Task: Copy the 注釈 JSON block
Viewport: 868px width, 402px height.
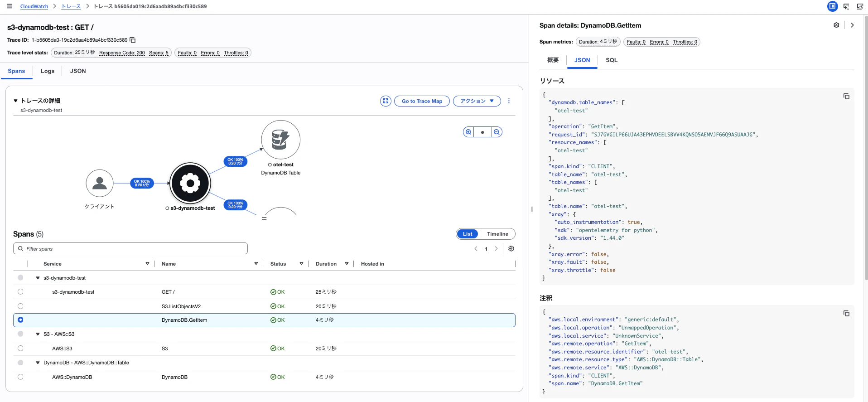Action: (x=846, y=314)
